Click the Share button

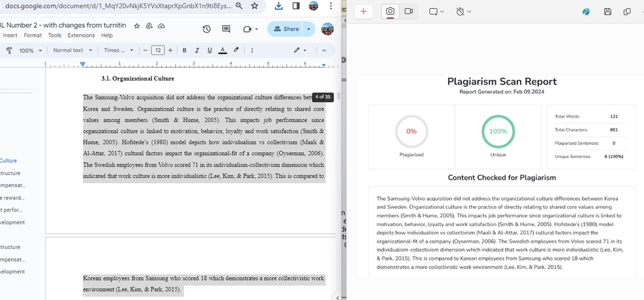click(285, 29)
